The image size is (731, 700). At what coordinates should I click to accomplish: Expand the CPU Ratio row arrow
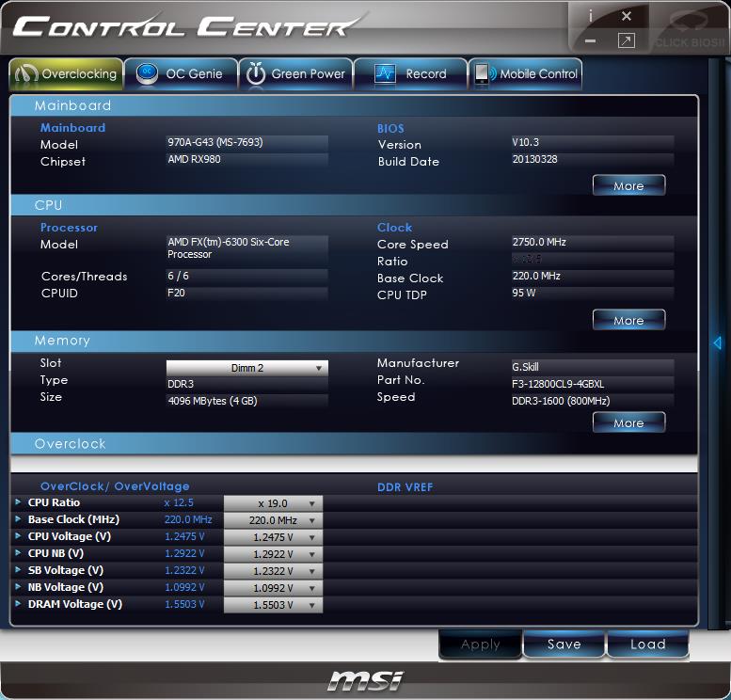click(x=18, y=502)
